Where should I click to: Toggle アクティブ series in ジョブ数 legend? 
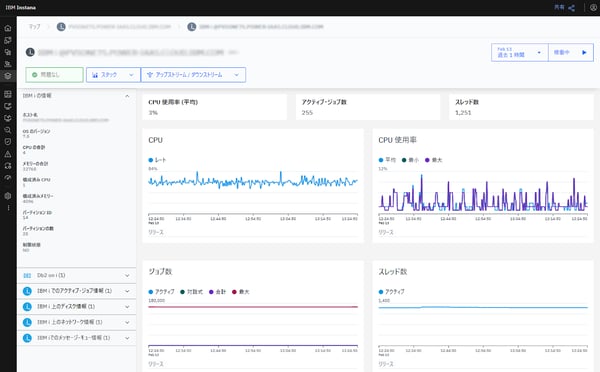(161, 292)
